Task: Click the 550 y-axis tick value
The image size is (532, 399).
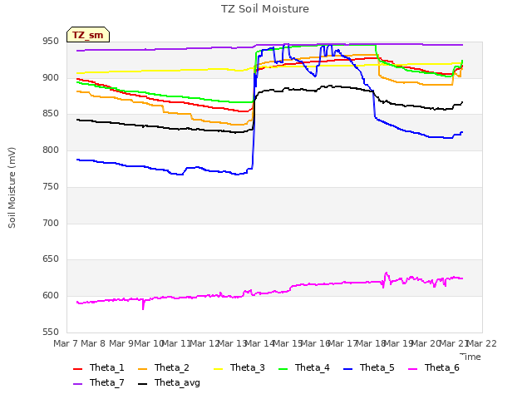Action: (51, 332)
